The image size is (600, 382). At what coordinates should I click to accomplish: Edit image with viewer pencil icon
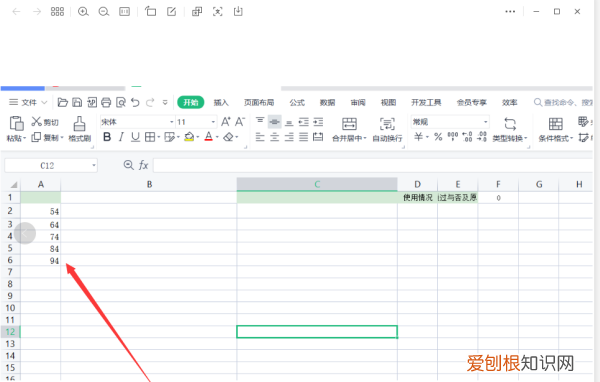[171, 11]
